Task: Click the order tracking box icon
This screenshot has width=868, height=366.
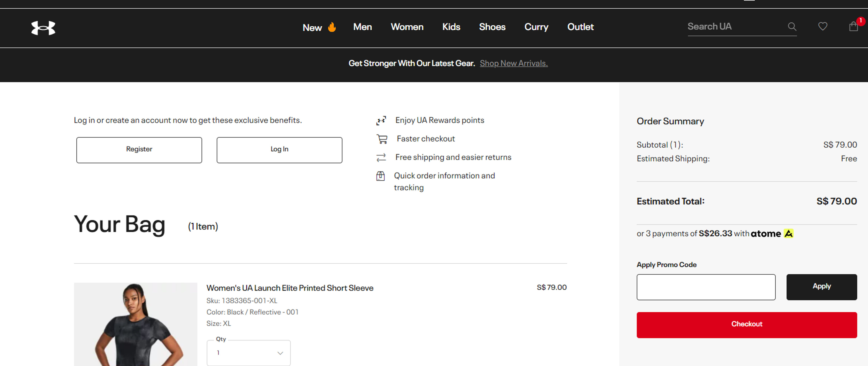Action: click(x=380, y=176)
